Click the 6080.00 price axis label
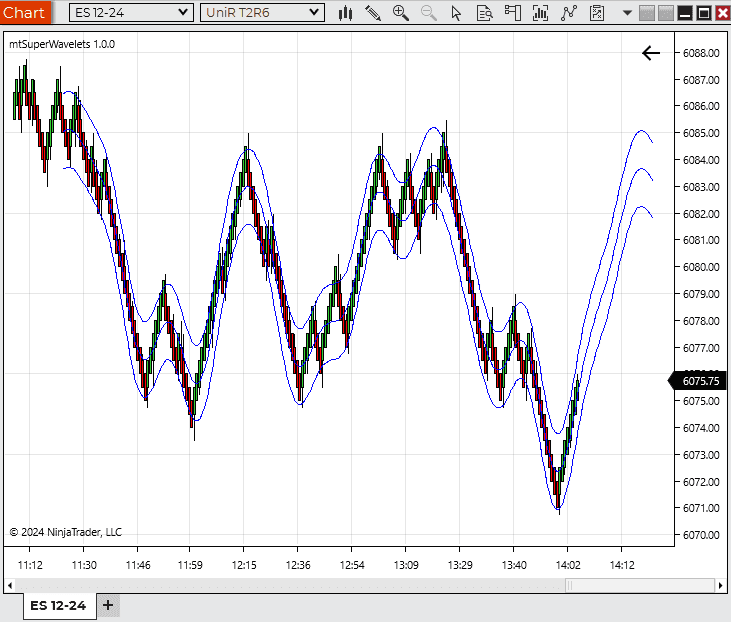The height and width of the screenshot is (622, 731). tap(701, 267)
